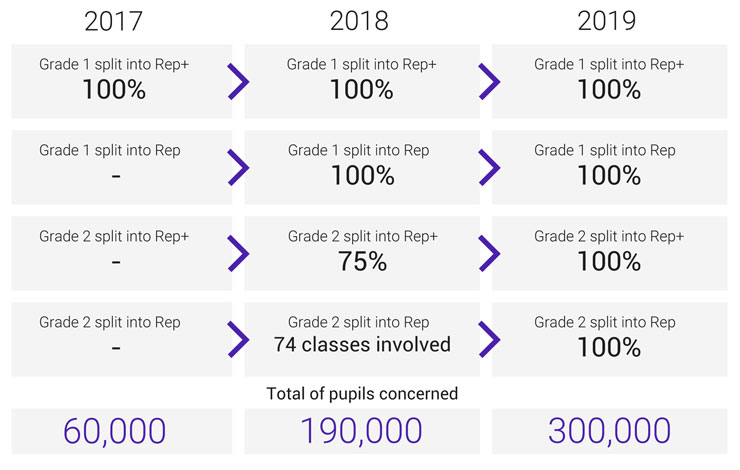Click 2019 Grade 2 split into Rep box
Image resolution: width=740 pixels, height=470 pixels.
[x=610, y=339]
